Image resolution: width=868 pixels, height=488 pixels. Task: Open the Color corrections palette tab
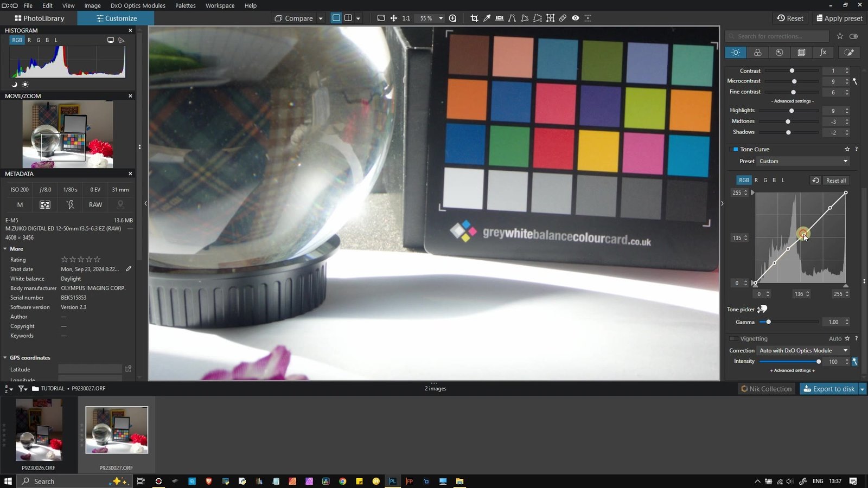757,52
